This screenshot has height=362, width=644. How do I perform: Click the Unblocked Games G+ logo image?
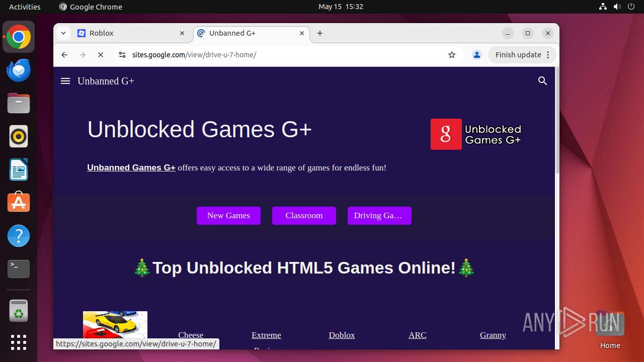476,134
